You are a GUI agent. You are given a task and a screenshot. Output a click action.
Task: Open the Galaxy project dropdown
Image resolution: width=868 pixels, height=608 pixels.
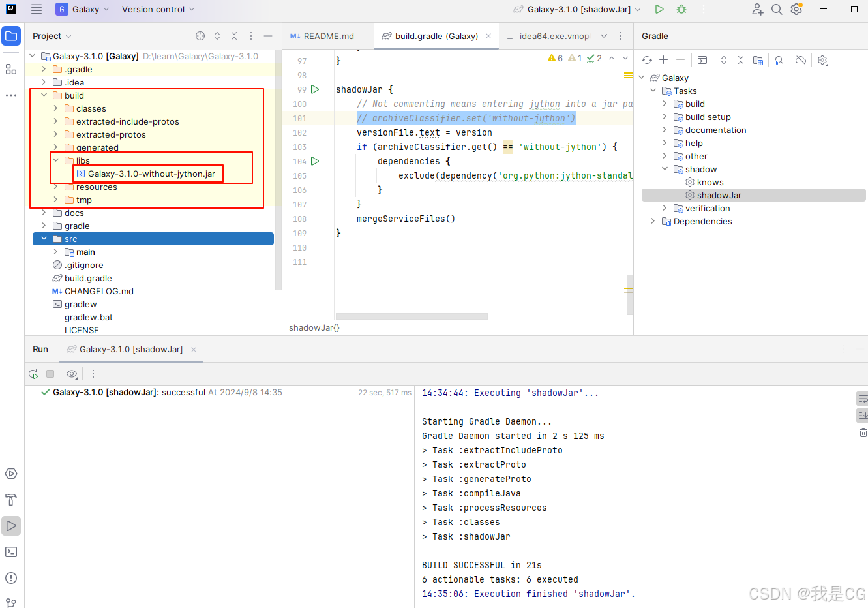pos(83,9)
